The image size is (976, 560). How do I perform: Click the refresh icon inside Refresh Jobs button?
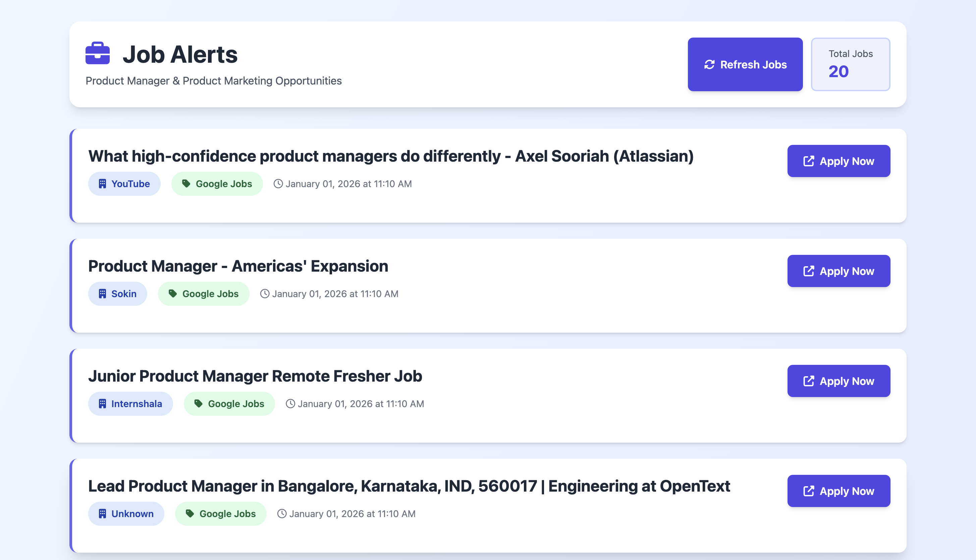point(709,64)
